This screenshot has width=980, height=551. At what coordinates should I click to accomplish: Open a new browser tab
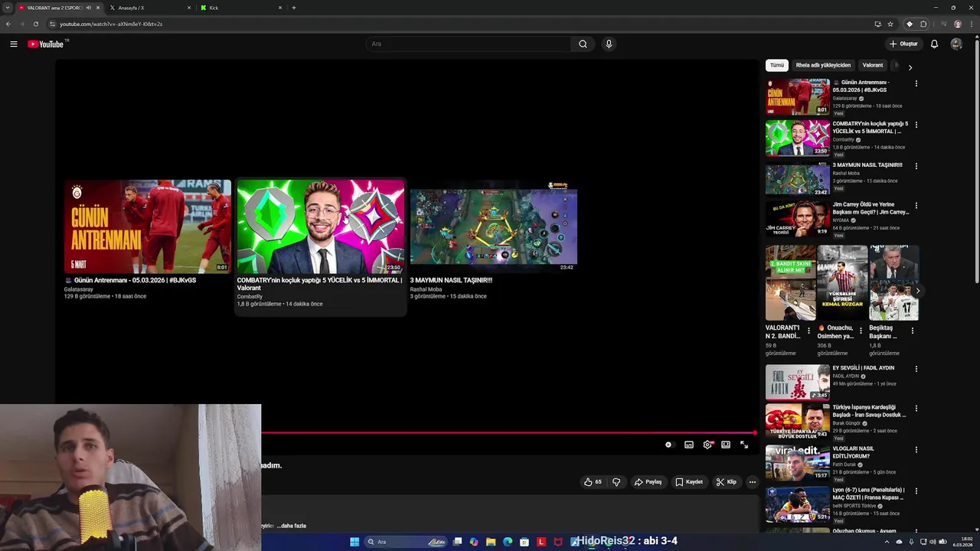point(294,8)
